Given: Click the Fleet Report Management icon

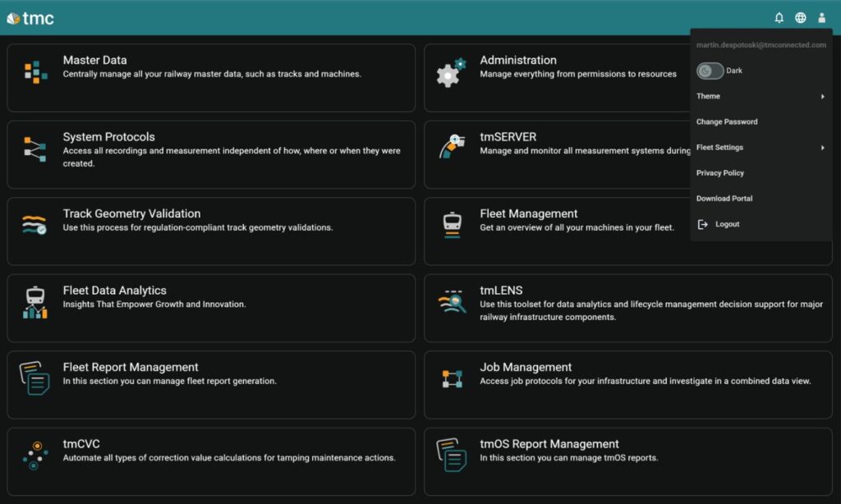Looking at the screenshot, I should click(x=35, y=378).
